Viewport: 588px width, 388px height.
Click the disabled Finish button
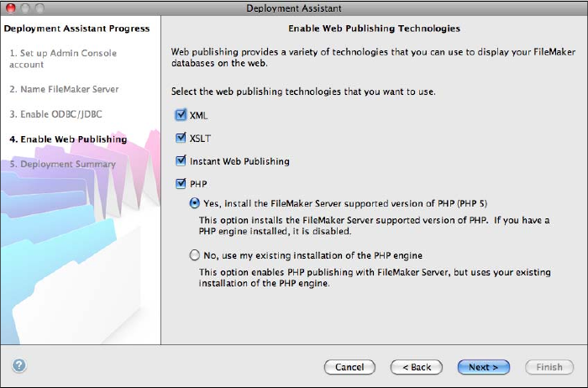[x=549, y=367]
